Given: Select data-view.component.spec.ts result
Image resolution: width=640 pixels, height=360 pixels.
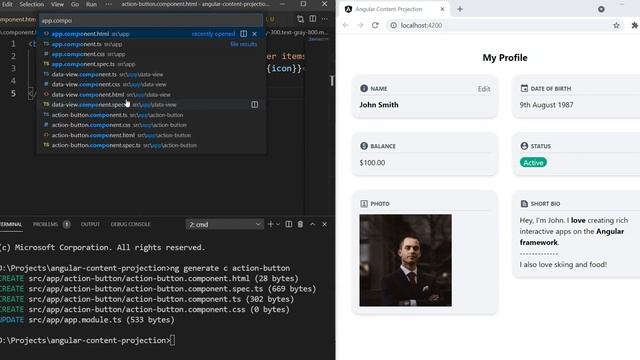Looking at the screenshot, I should [x=151, y=104].
